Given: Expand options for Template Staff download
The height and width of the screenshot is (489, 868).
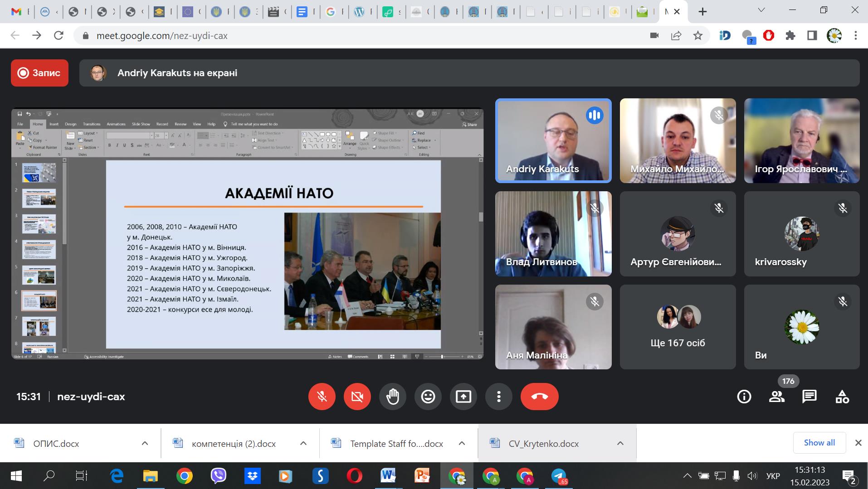Looking at the screenshot, I should [462, 443].
